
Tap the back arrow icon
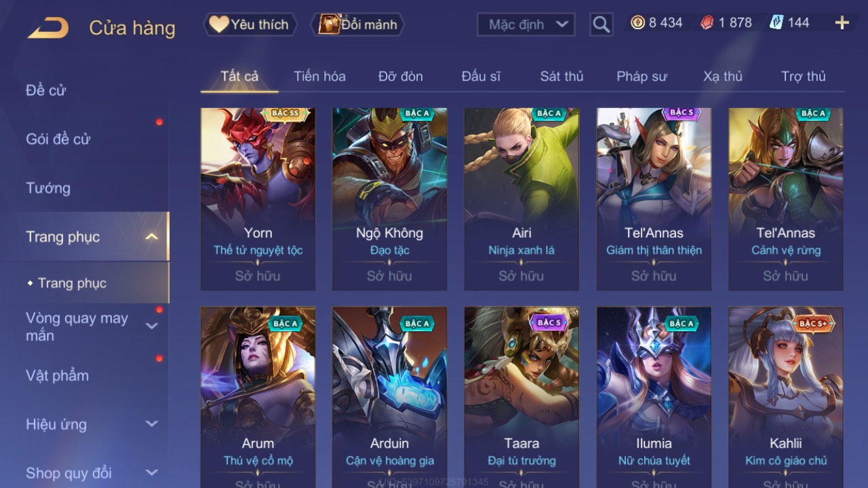pos(48,27)
